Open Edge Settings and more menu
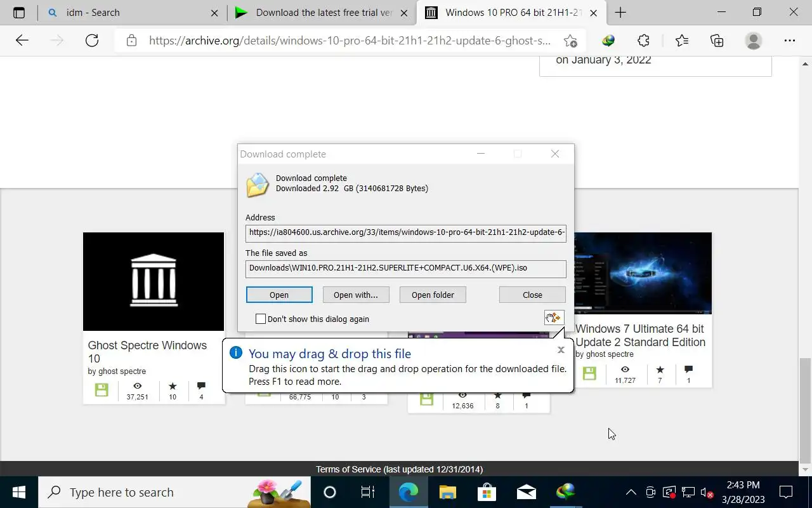Viewport: 812px width, 508px height. tap(790, 41)
